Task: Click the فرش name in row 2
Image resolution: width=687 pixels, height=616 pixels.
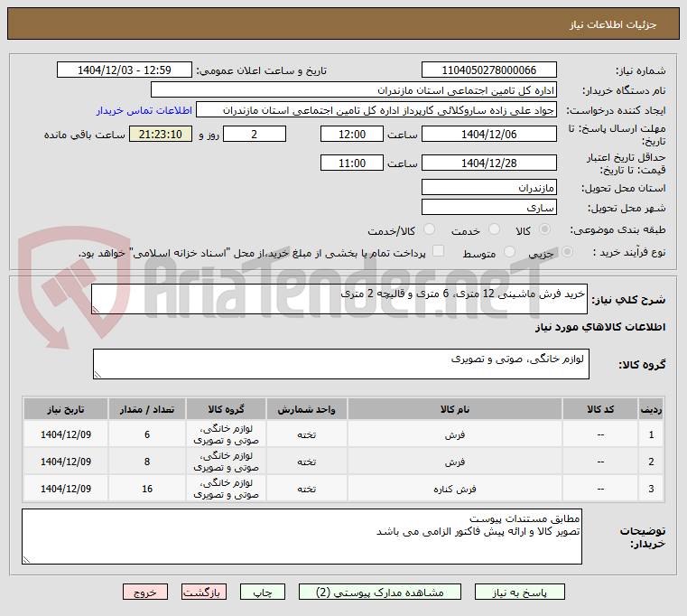Action: pos(455,462)
